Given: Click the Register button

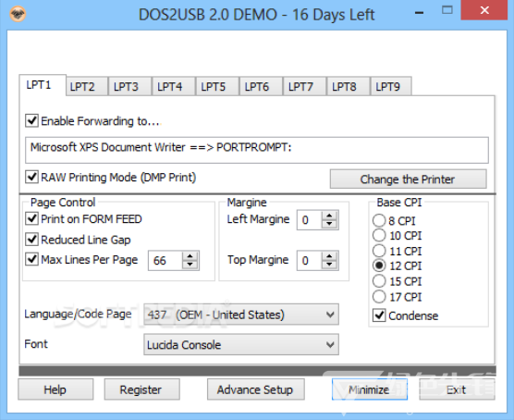Looking at the screenshot, I should point(142,389).
